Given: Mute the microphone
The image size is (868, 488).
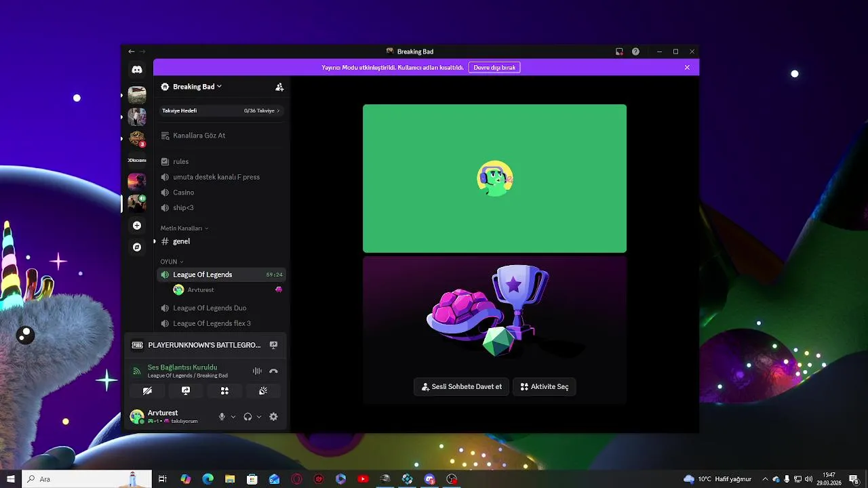Looking at the screenshot, I should (x=222, y=417).
